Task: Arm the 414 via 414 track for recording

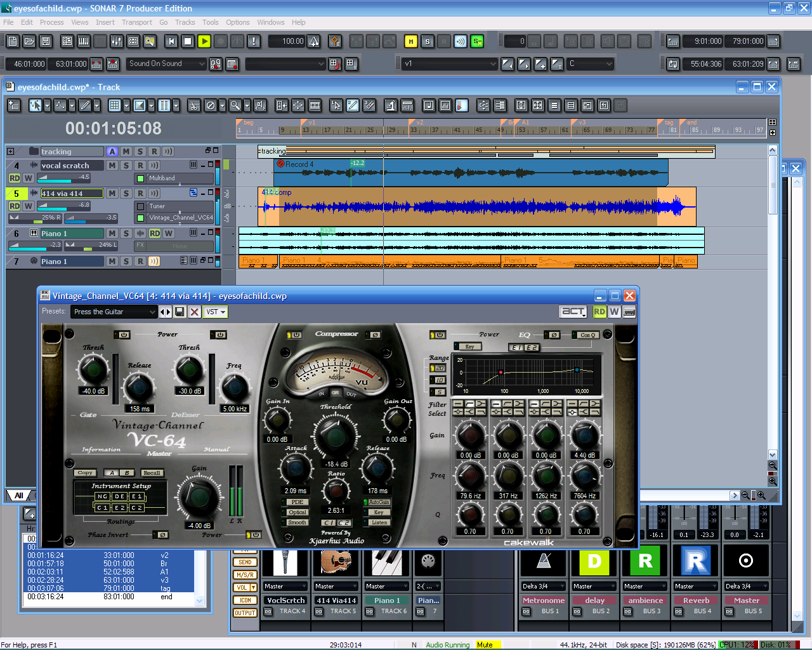Action: pos(140,194)
